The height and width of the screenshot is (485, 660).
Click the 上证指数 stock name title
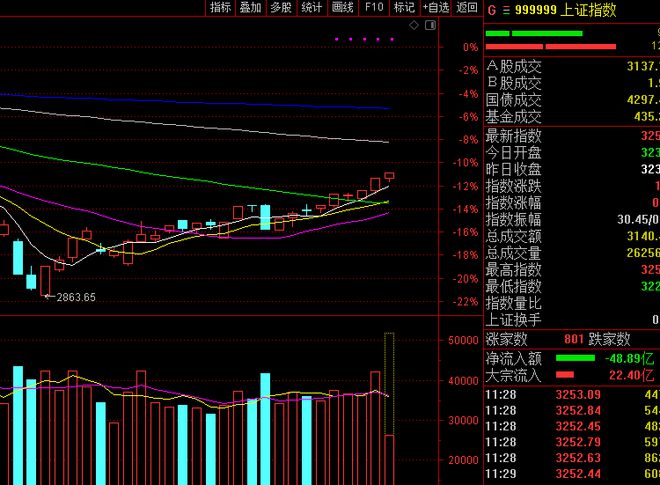[x=588, y=10]
